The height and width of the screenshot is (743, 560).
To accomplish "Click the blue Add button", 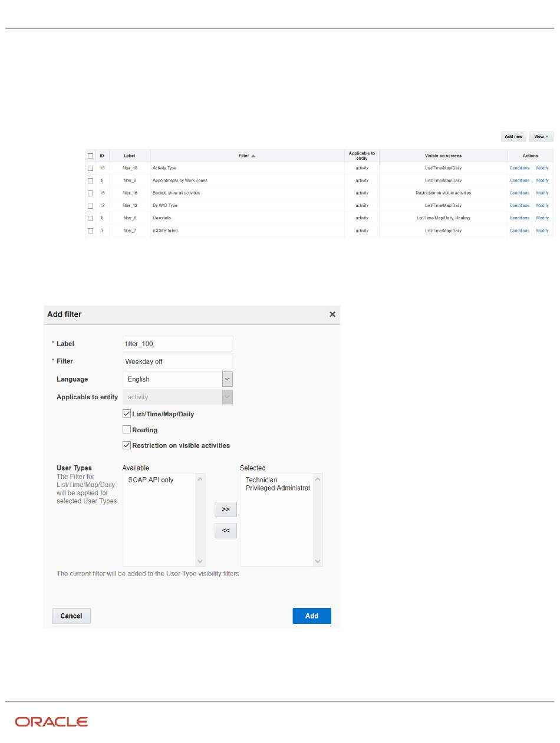I will pos(311,616).
